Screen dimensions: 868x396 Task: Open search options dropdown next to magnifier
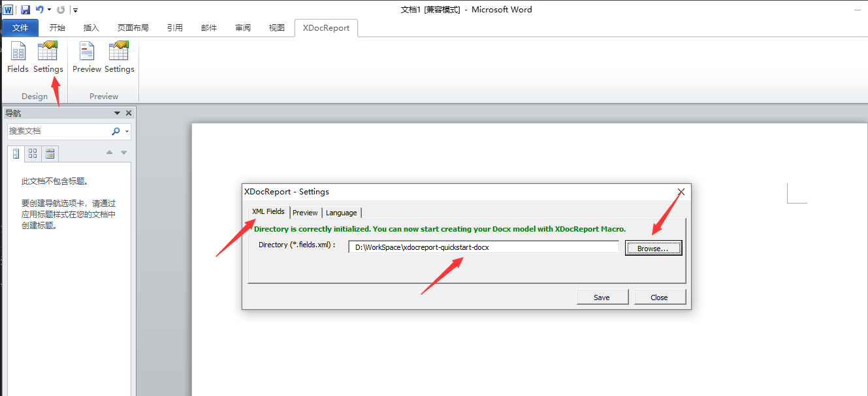(127, 132)
